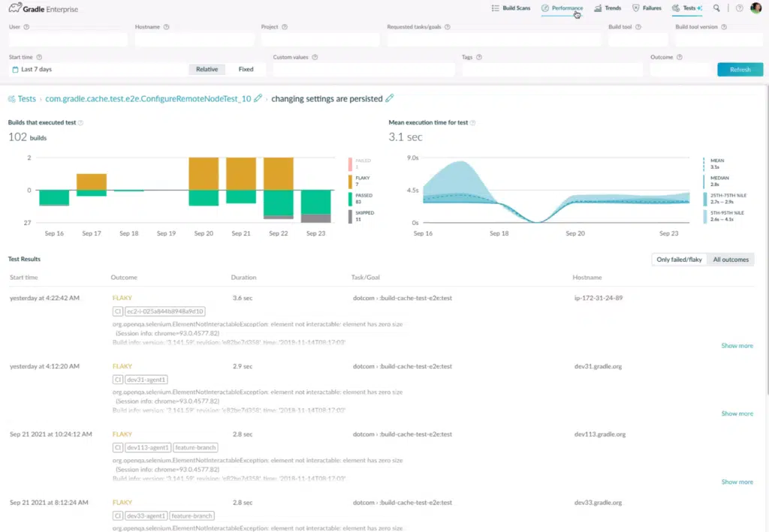Viewport: 769px width, 532px height.
Task: Click the help icon beside Hostname label
Action: pyautogui.click(x=166, y=27)
